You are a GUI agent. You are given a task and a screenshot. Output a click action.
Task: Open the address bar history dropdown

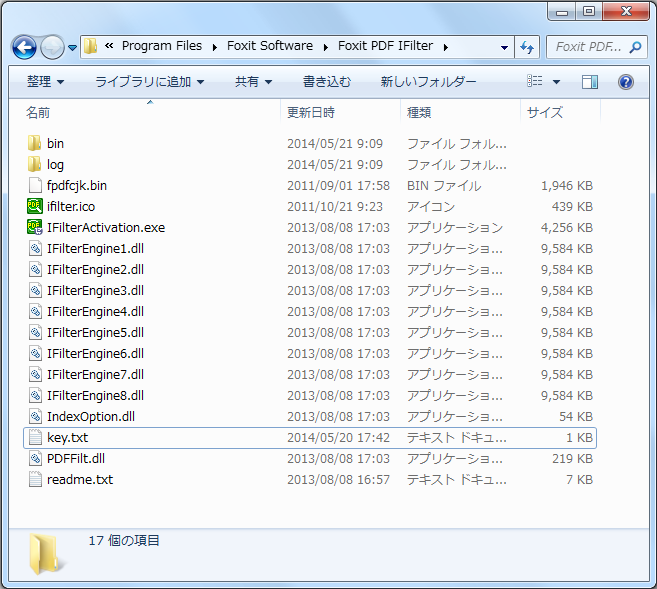(x=504, y=47)
